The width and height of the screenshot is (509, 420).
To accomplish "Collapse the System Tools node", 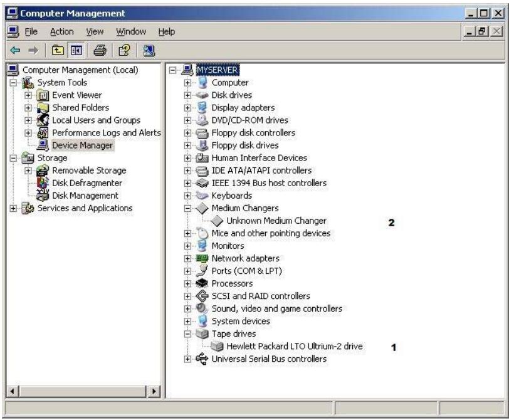I will 13,83.
